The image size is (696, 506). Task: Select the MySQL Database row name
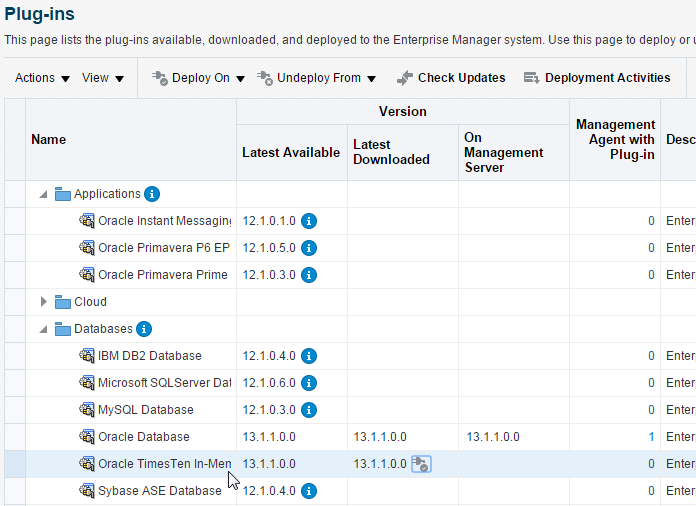[x=146, y=410]
